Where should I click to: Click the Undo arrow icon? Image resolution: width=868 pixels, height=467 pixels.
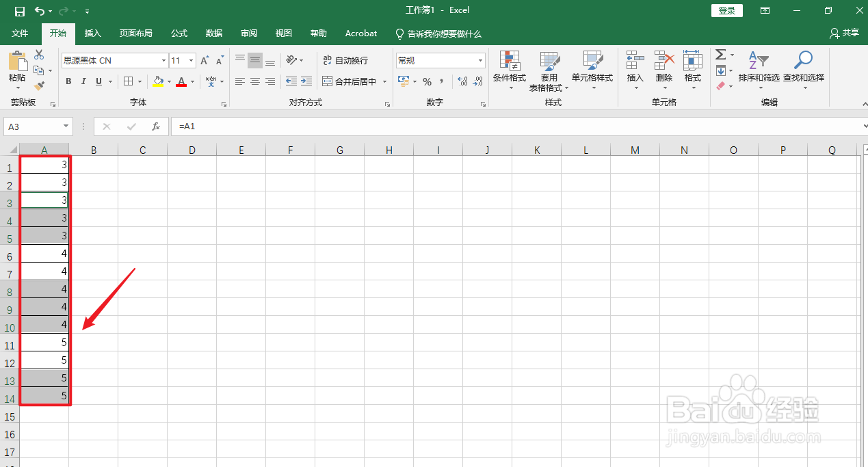click(40, 11)
